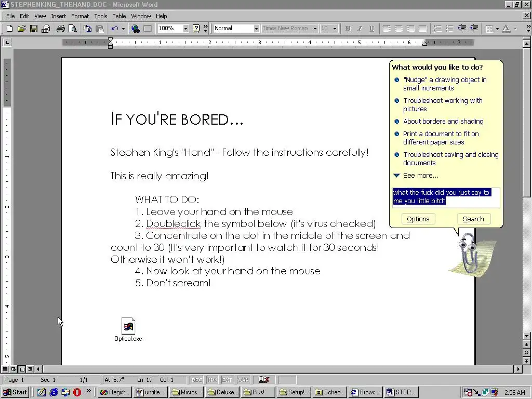Insert Hyperlink using the globe icon
532x399 pixels.
coord(136,29)
